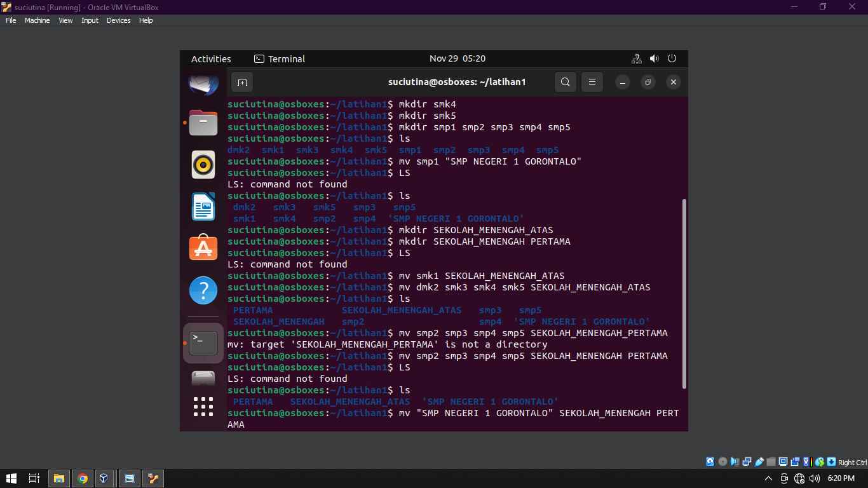Click the Windows network tray icon
Image resolution: width=868 pixels, height=488 pixels.
click(x=799, y=478)
